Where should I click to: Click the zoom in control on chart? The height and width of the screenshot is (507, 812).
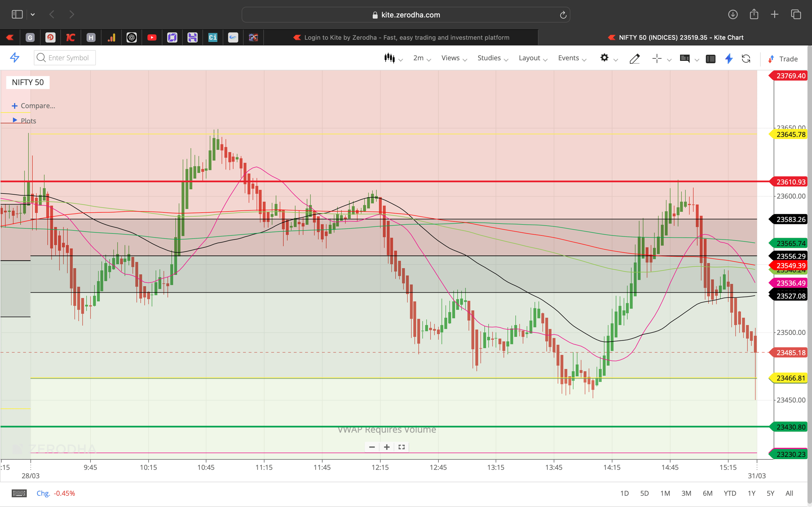pos(387,447)
